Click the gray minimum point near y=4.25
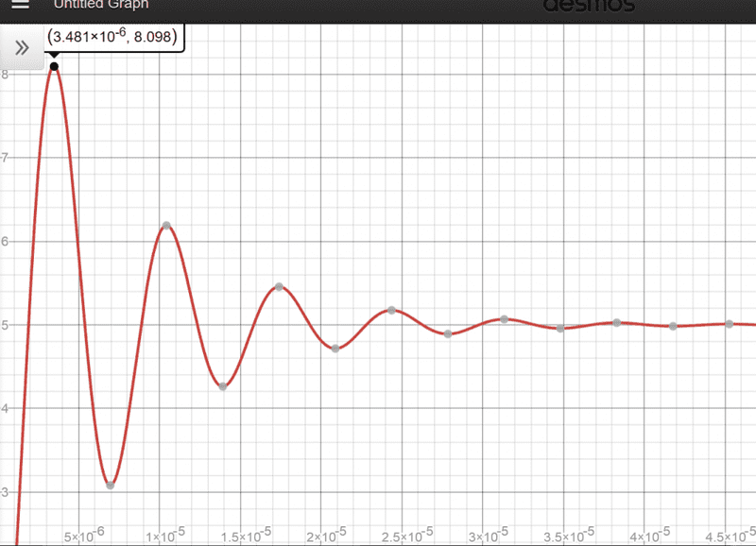The width and height of the screenshot is (756, 546). coord(223,386)
